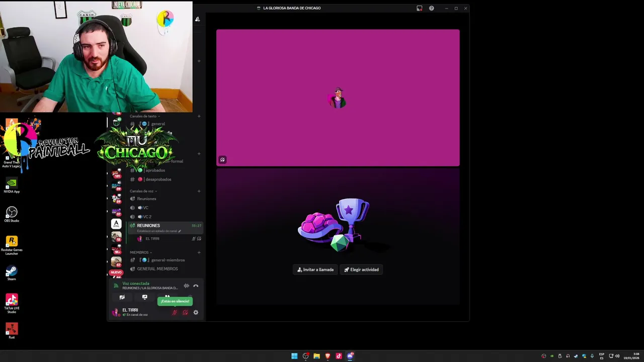
Task: Open server icon with 59 badge
Action: [x=116, y=199]
